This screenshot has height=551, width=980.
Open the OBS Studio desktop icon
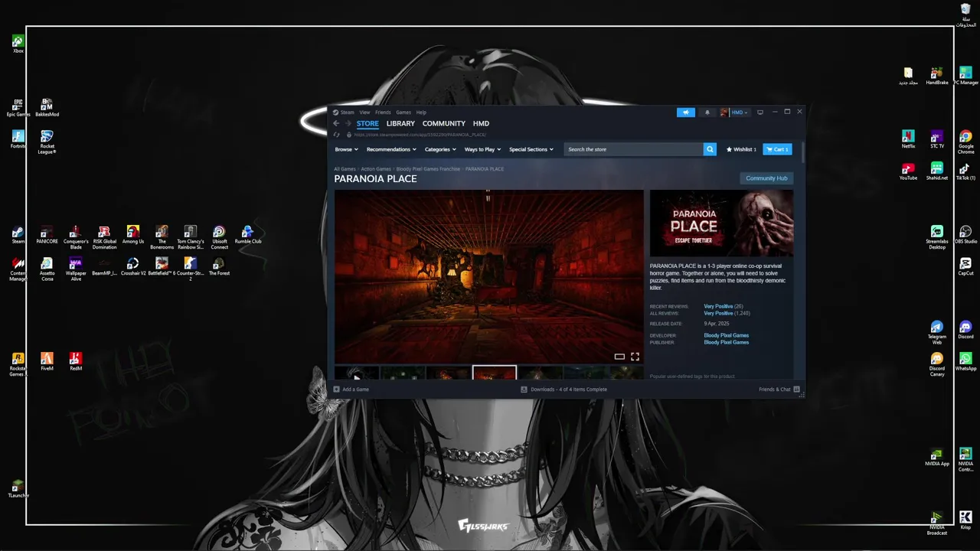pos(965,234)
